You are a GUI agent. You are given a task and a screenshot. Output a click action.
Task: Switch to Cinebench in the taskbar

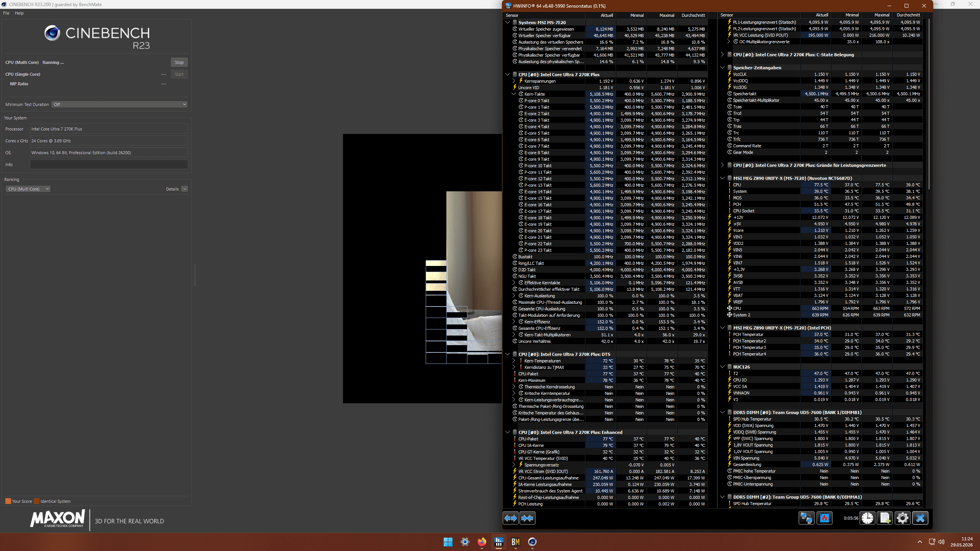click(532, 542)
